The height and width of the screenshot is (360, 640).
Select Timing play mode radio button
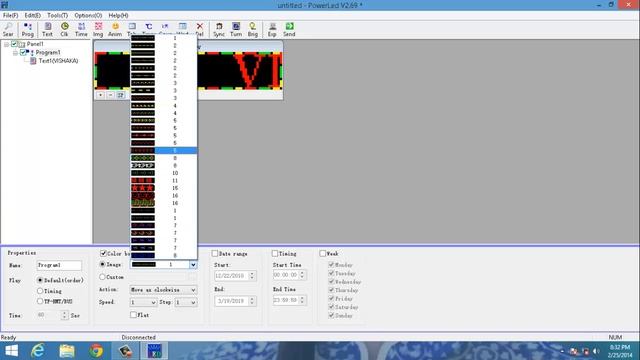coord(40,291)
